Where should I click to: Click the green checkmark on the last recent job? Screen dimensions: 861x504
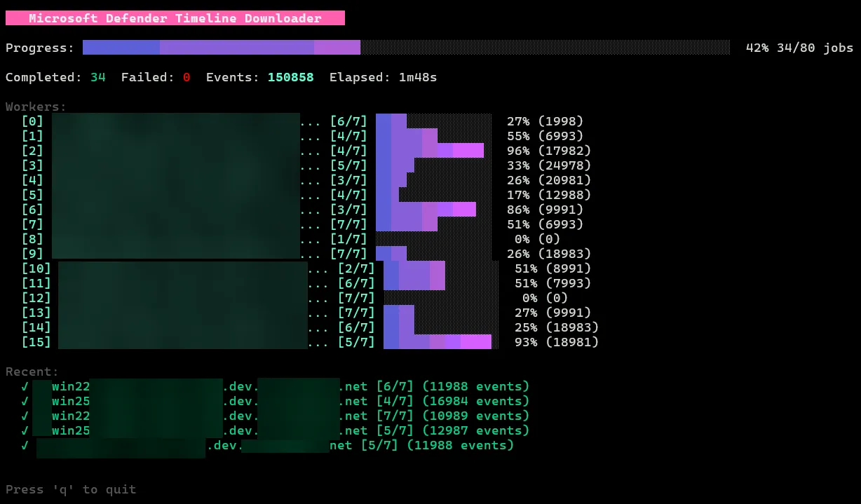coord(25,445)
